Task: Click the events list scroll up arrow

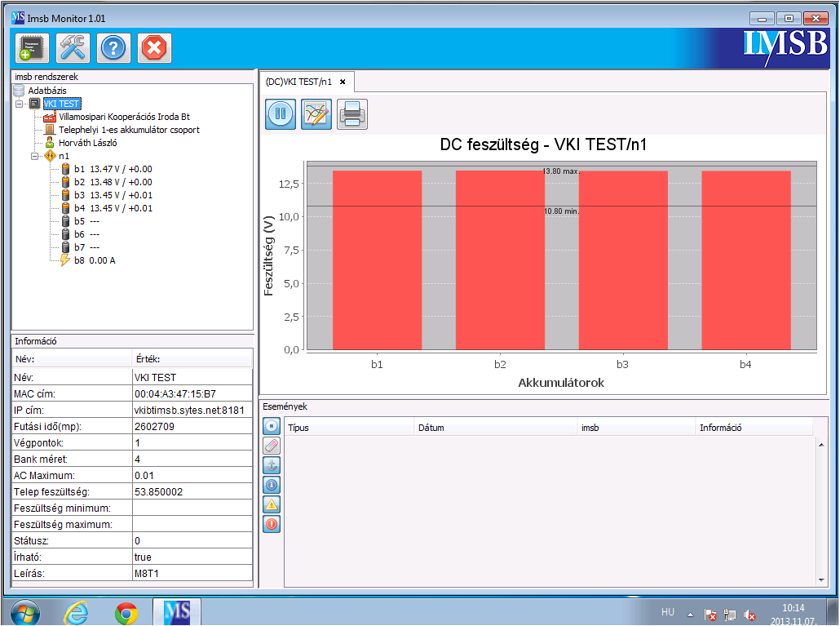Action: tap(821, 445)
